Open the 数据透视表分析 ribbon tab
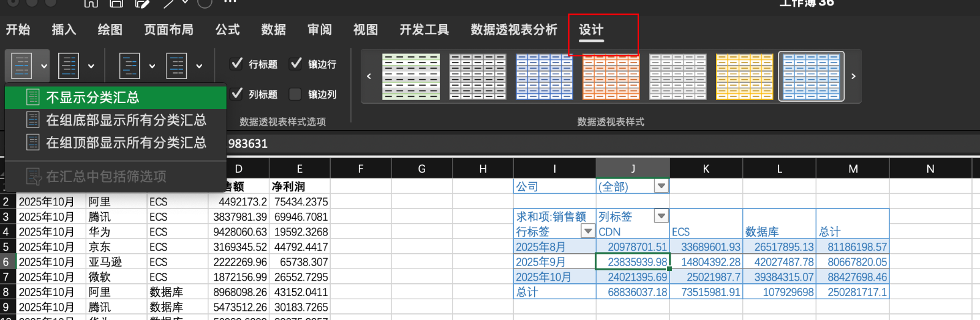The height and width of the screenshot is (320, 980). (514, 29)
